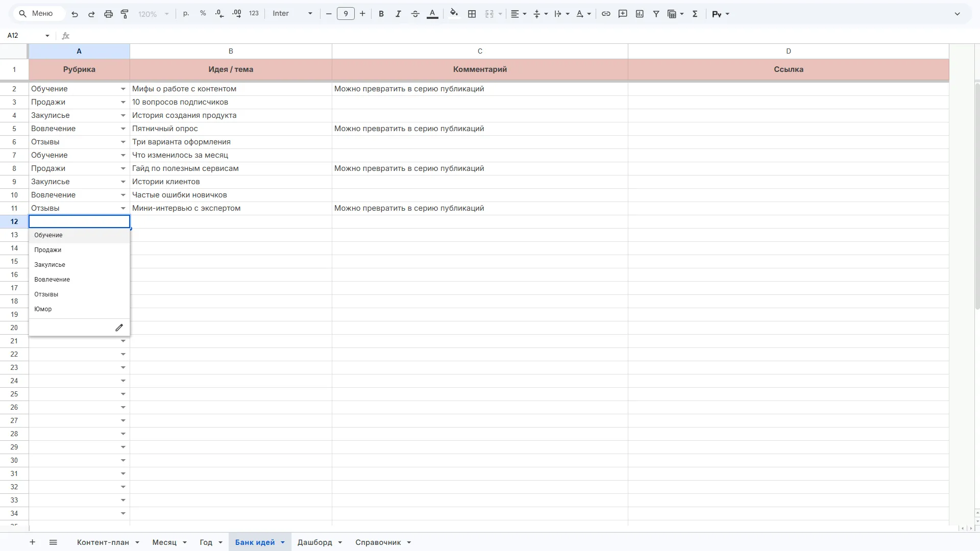Open all sheets list button

coord(53,542)
